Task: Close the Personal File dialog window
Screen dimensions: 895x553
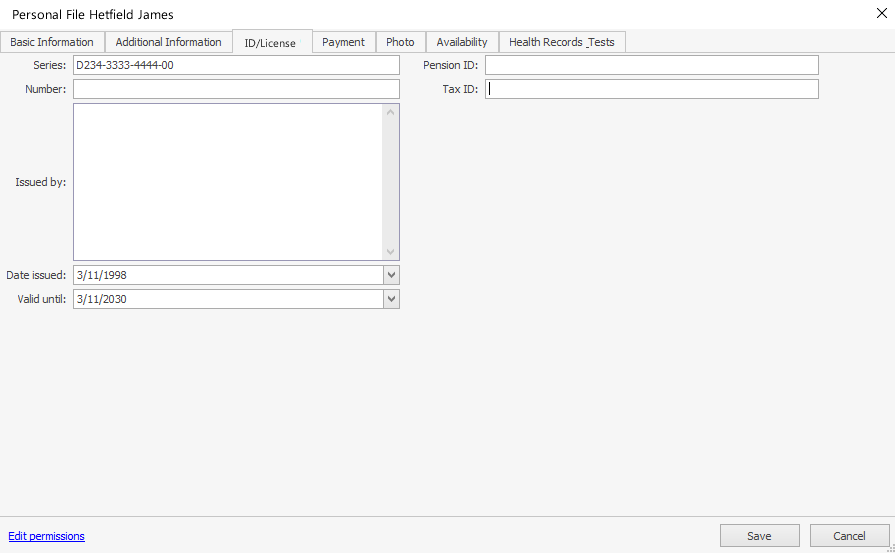Action: pos(880,13)
